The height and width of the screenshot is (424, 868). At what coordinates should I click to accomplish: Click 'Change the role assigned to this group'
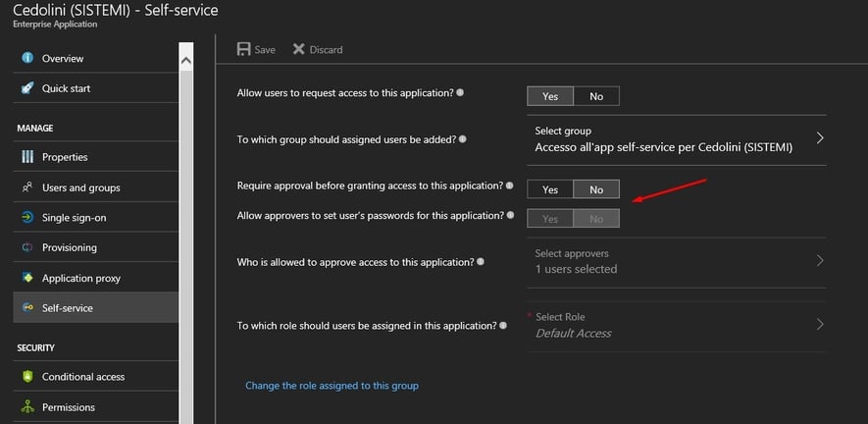(x=332, y=386)
